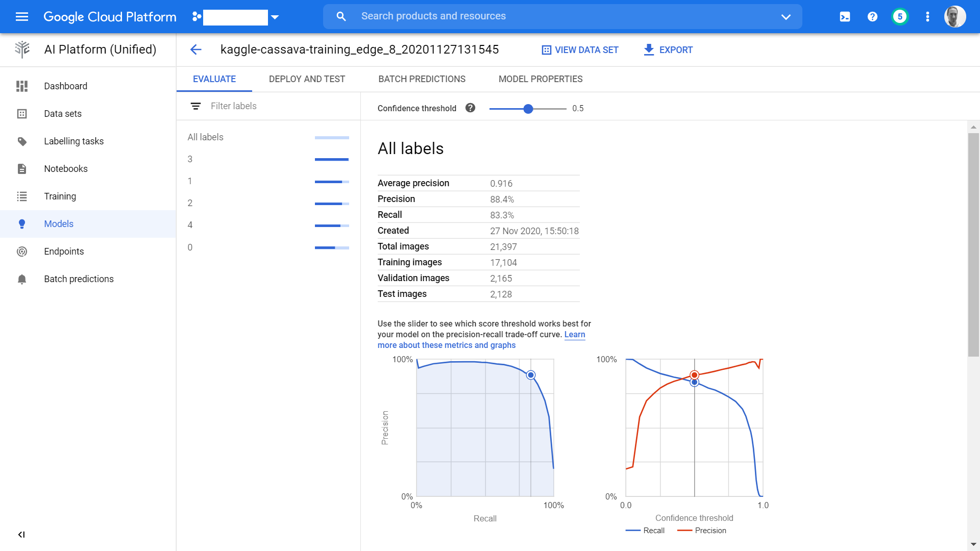The width and height of the screenshot is (980, 551).
Task: Click the Export button
Action: click(668, 50)
